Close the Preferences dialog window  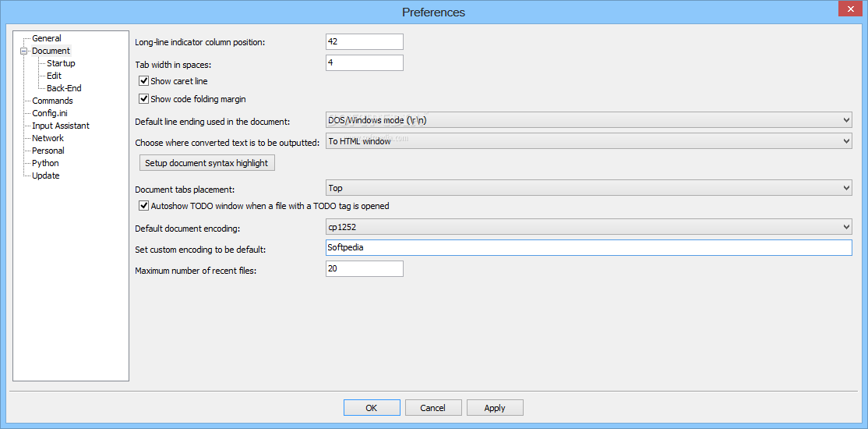850,9
